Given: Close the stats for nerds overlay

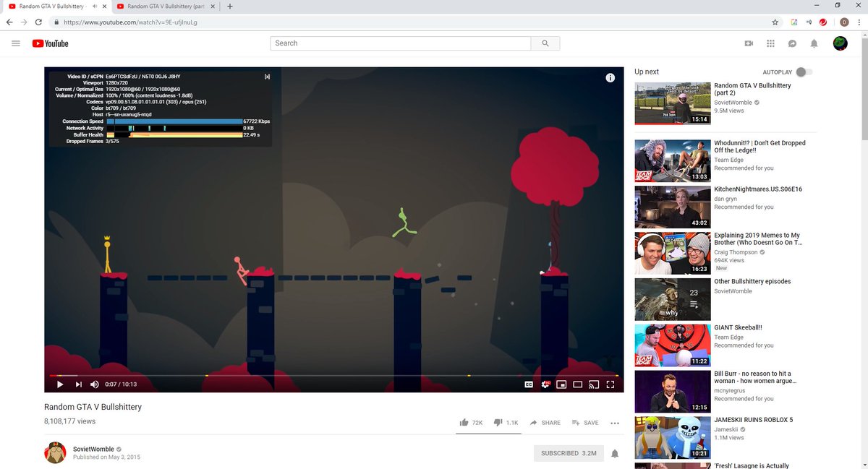Looking at the screenshot, I should [267, 76].
